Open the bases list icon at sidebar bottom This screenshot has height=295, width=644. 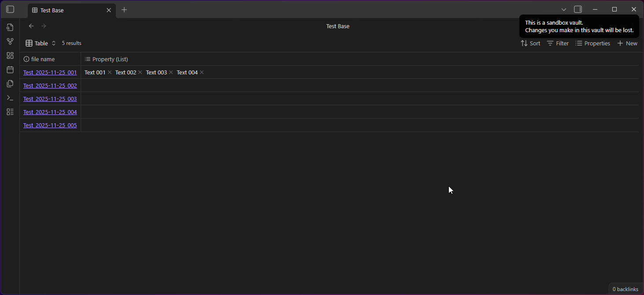point(10,111)
